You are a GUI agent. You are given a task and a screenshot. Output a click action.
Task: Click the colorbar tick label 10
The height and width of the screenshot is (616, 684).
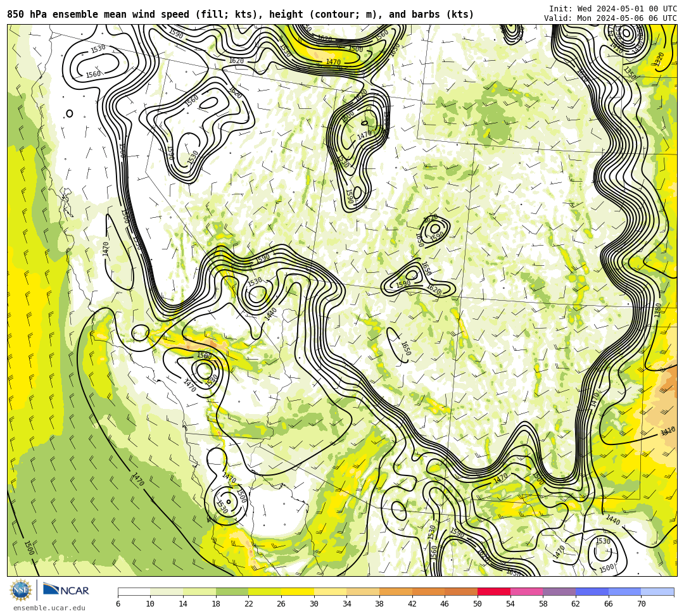(151, 604)
